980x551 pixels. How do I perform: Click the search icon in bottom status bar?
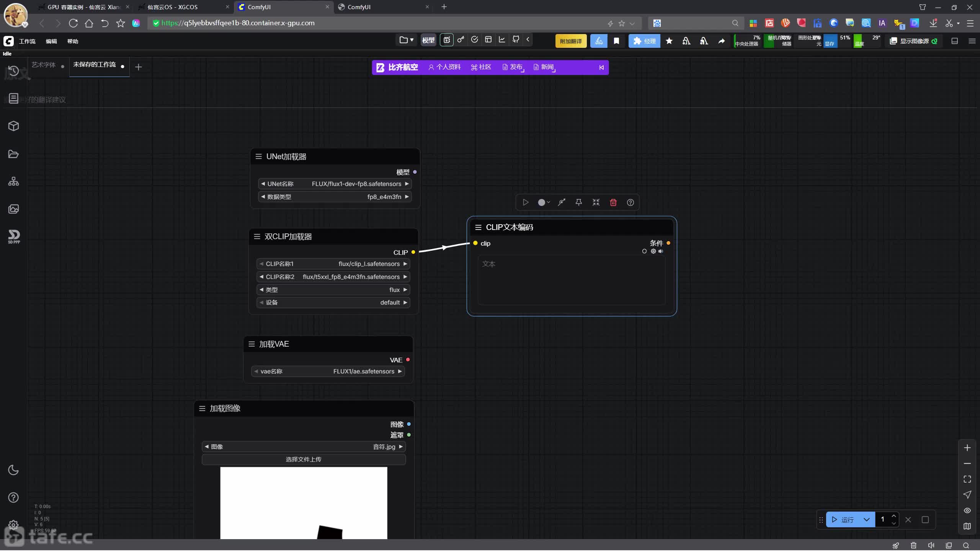click(x=966, y=546)
